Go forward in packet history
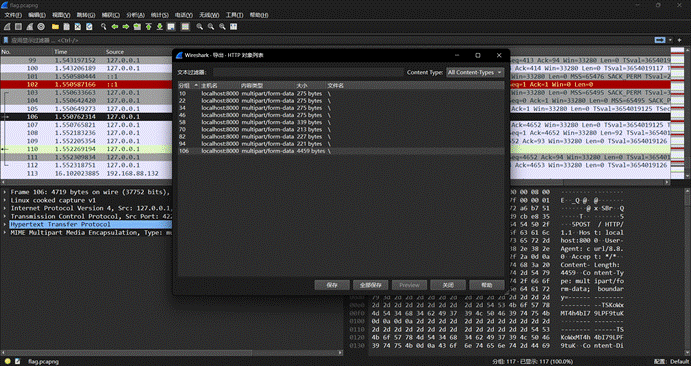Screen dimensions: 691x366 [x=126, y=27]
